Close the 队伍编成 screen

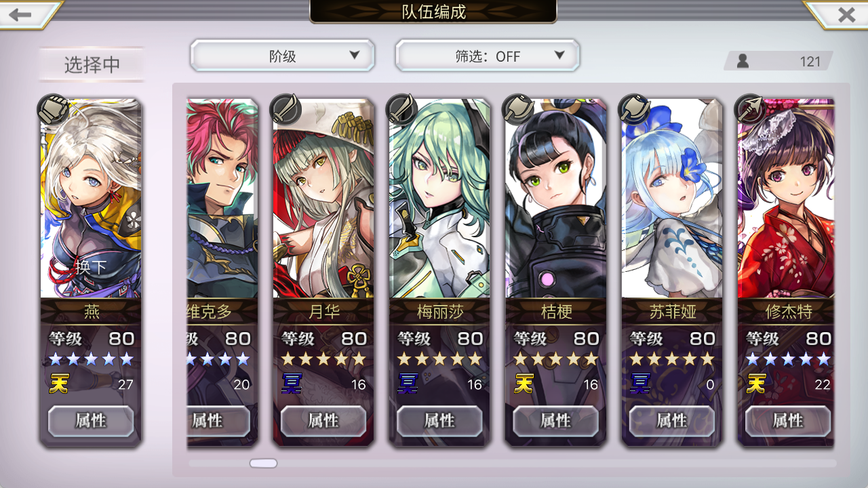tap(846, 14)
